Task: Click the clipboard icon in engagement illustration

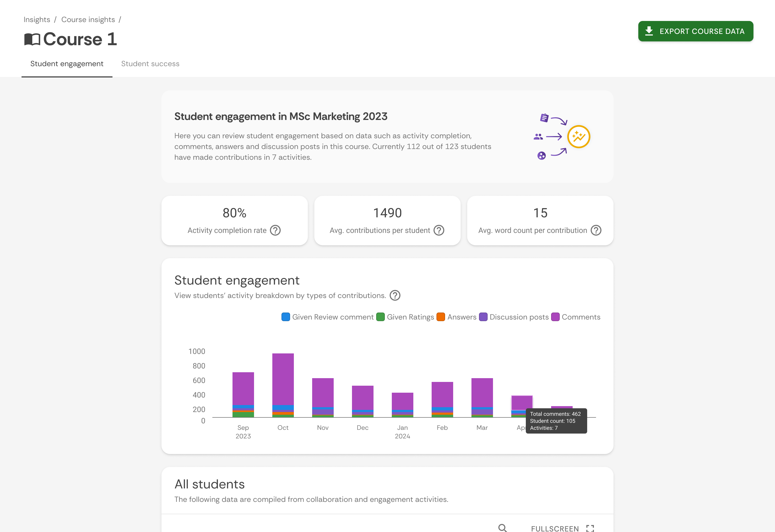Action: tap(544, 118)
